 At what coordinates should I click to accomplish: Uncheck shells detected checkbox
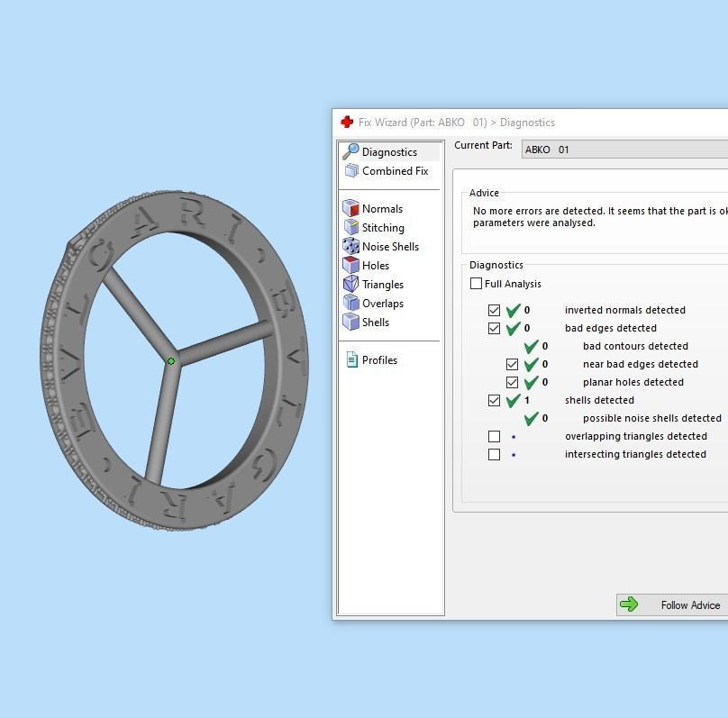(494, 401)
